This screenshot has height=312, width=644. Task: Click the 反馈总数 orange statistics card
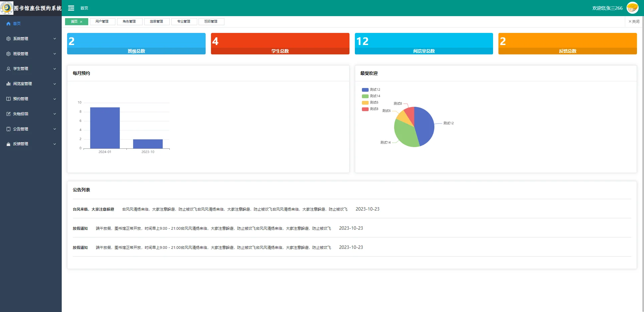tap(568, 44)
